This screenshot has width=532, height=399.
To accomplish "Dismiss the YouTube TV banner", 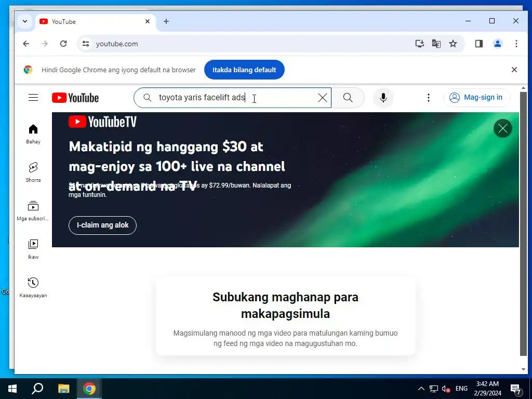I will click(503, 129).
